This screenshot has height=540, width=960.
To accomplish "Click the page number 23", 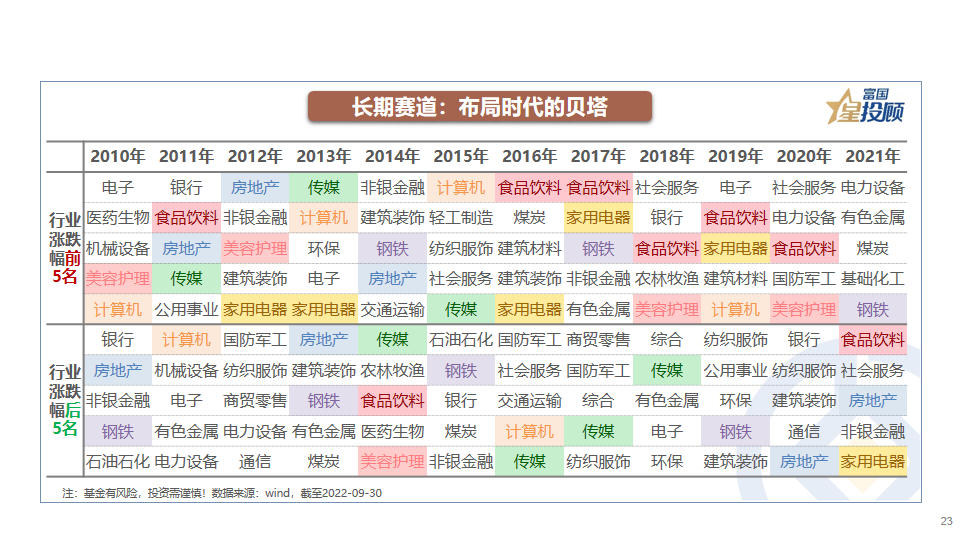I will (947, 522).
